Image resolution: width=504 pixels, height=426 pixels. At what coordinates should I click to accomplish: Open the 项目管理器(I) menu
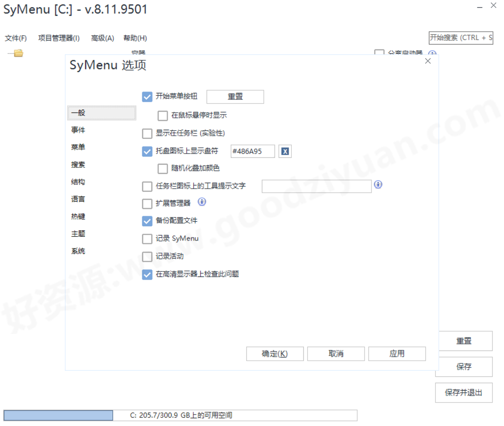pyautogui.click(x=58, y=38)
